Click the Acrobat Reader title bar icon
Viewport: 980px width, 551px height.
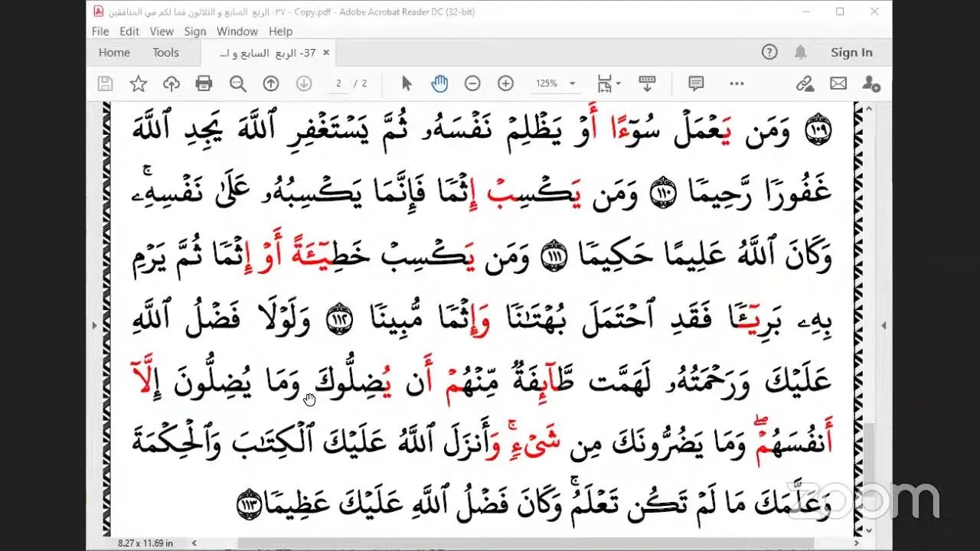click(98, 11)
